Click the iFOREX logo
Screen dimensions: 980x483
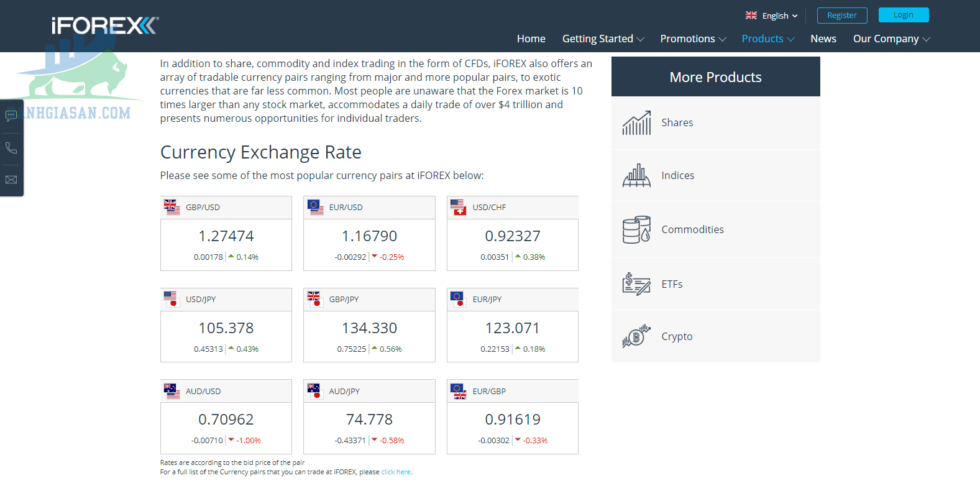point(105,25)
